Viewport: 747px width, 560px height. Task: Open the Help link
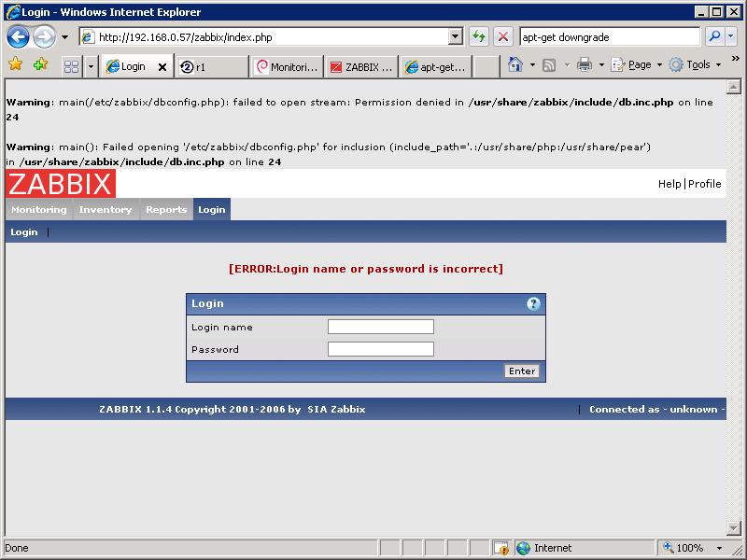669,184
